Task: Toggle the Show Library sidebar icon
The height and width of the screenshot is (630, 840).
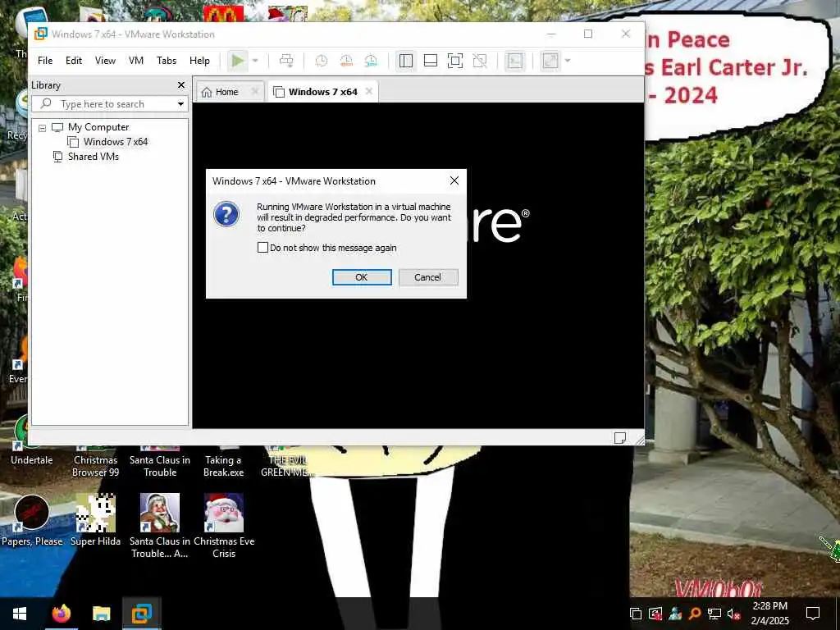Action: coord(406,61)
